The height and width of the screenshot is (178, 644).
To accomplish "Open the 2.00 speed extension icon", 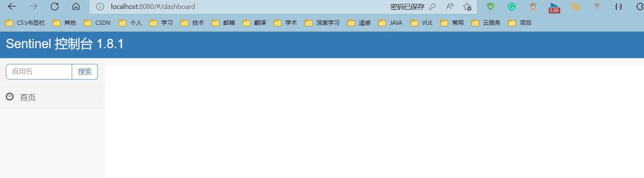I will pos(554,8).
